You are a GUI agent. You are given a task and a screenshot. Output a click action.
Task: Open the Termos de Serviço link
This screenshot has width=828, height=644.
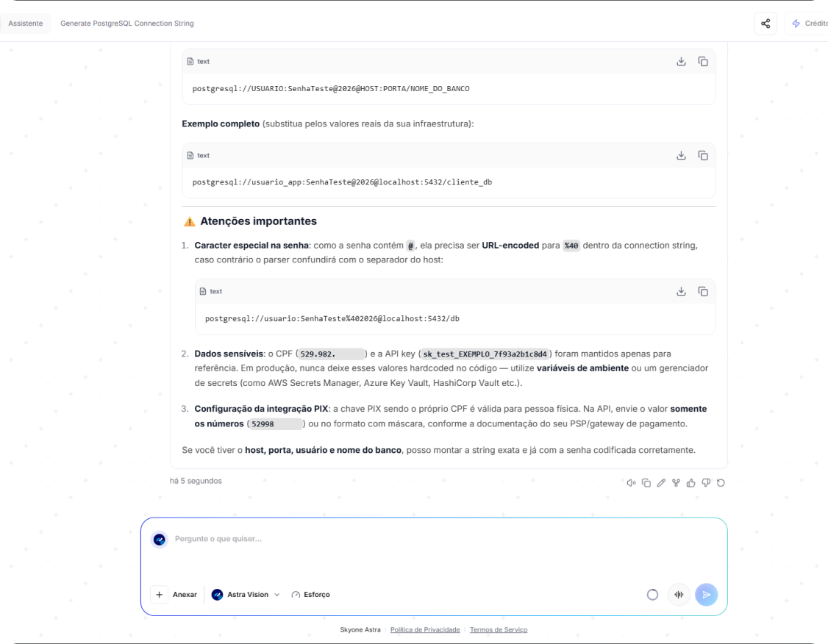coord(499,630)
